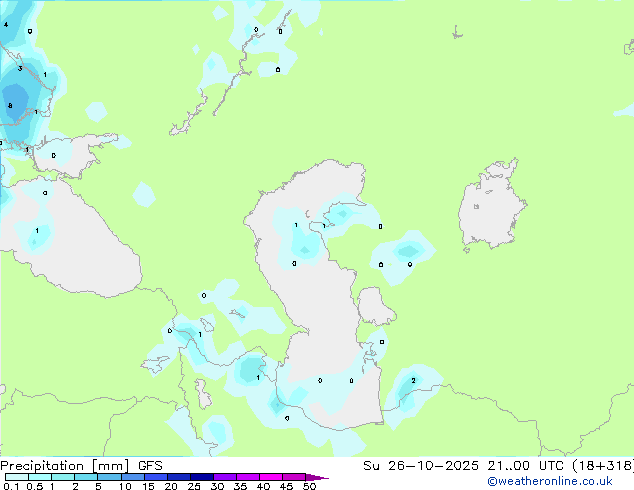Click the 'Precipitation [mm]' title text
Image resolution: width=634 pixels, height=490 pixels.
tap(65, 466)
